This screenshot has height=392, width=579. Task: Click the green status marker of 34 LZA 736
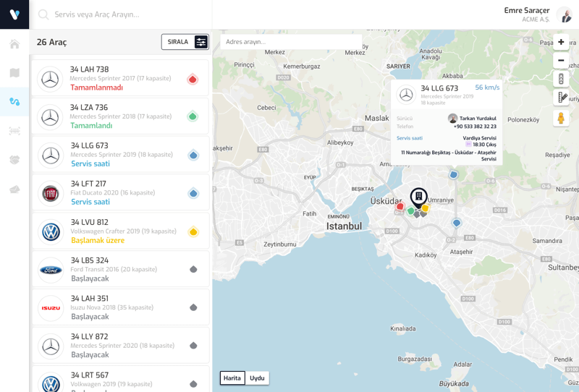tap(193, 116)
